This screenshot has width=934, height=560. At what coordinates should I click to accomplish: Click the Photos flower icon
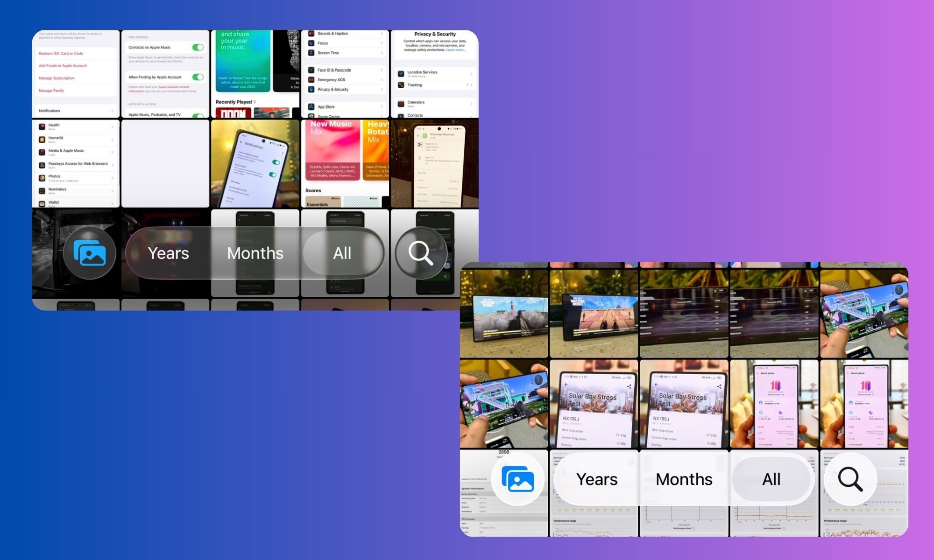tap(42, 178)
